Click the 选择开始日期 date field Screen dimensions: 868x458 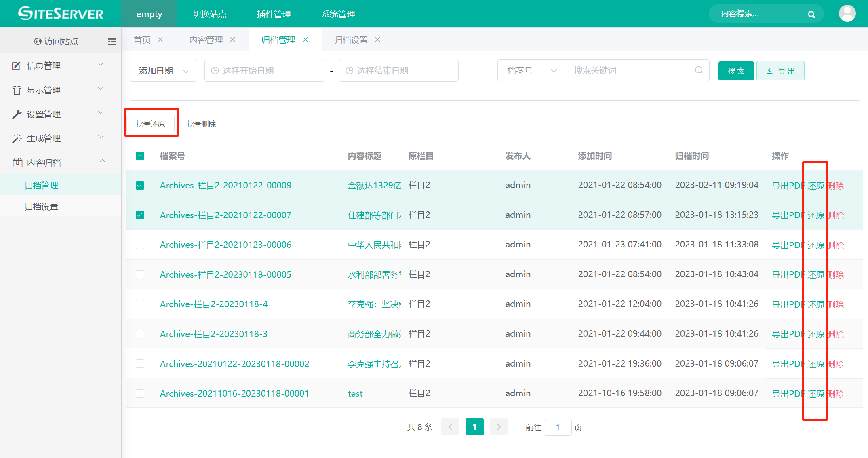click(x=264, y=71)
